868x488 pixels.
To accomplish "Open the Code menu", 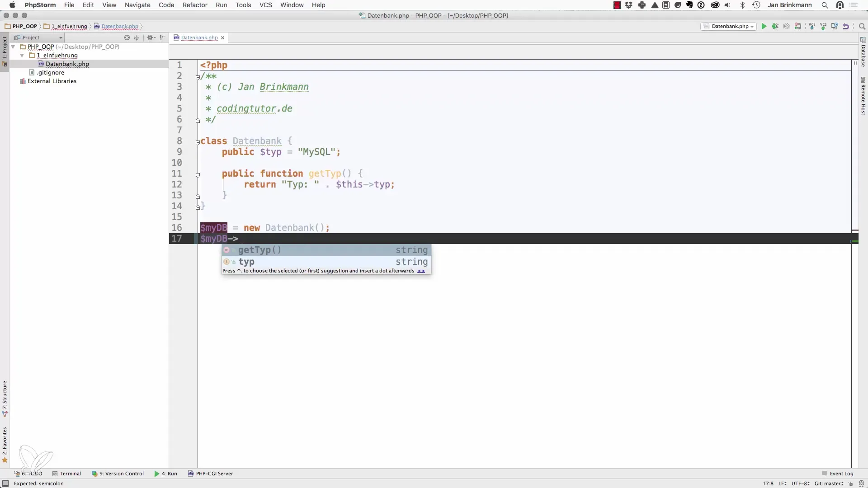I will click(166, 5).
